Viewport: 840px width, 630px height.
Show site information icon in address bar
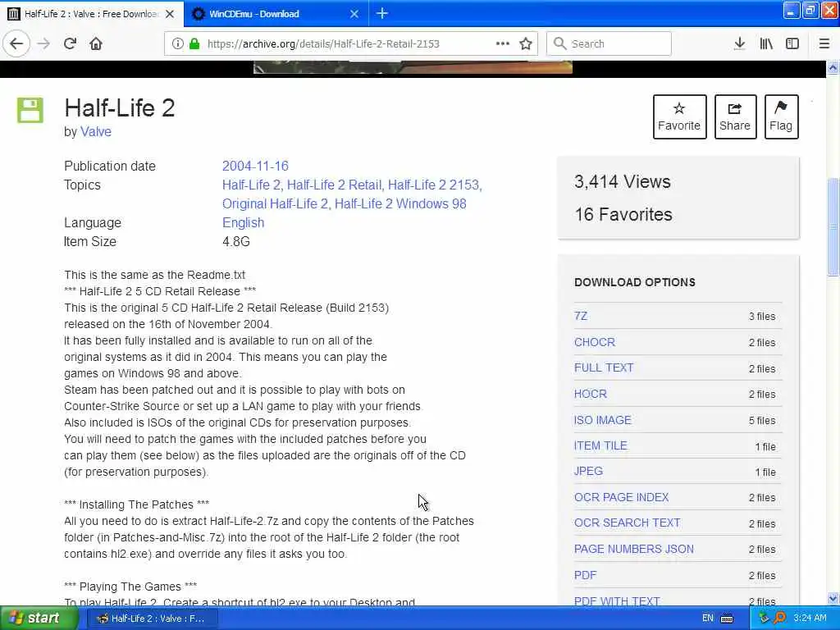click(177, 43)
